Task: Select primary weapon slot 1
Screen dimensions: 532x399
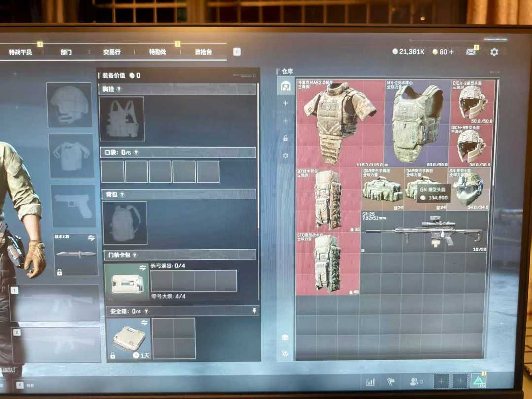Action: [x=54, y=303]
